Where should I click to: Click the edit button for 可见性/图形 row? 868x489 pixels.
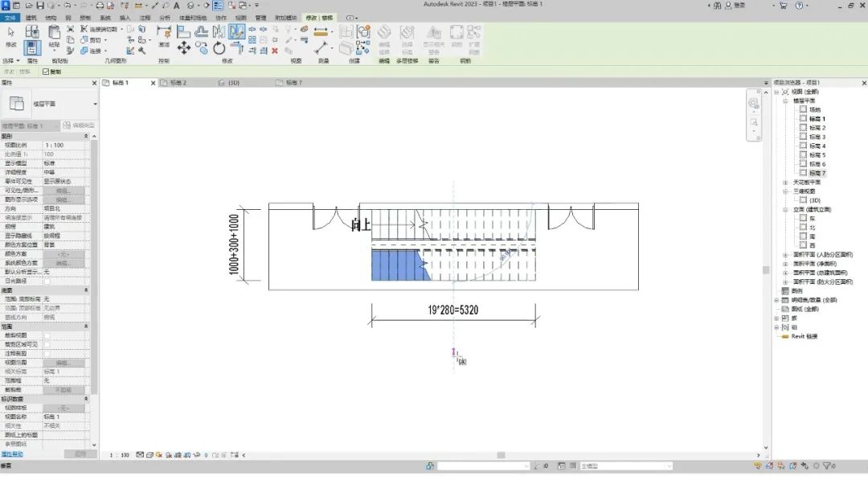(x=63, y=191)
